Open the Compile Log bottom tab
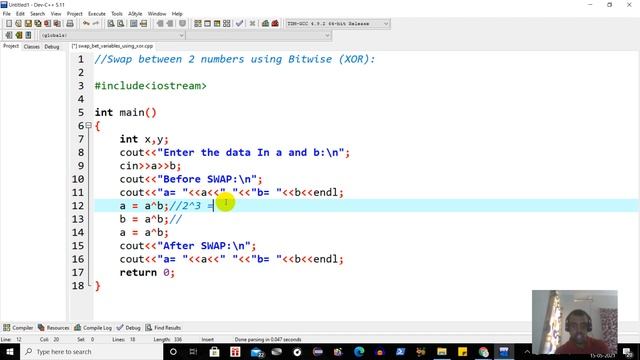 tap(93, 328)
